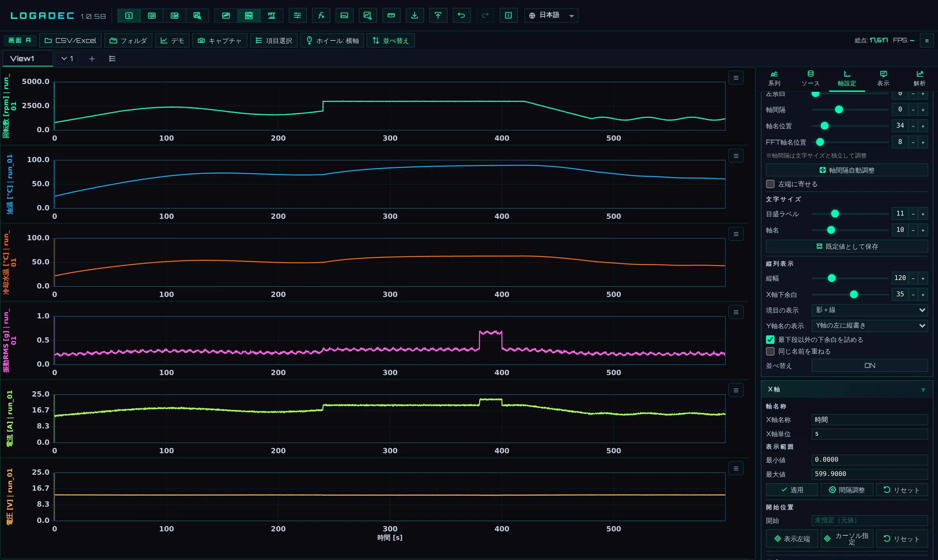Add a new view with plus icon
Screen dimensions: 938x560
tap(92, 59)
